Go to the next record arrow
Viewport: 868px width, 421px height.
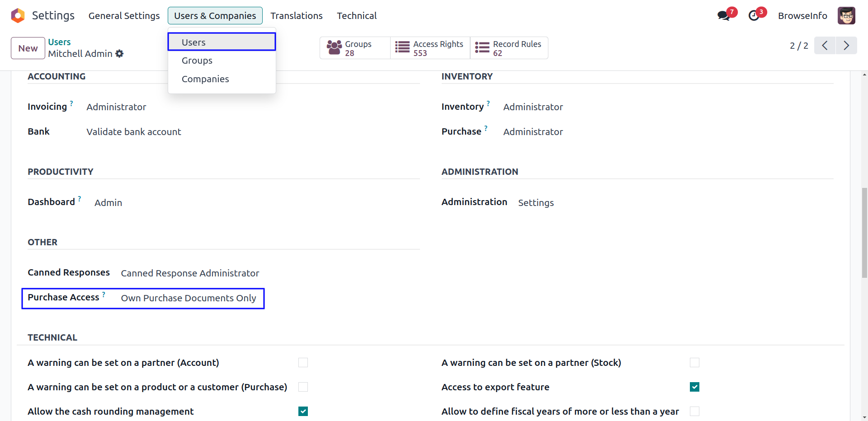pyautogui.click(x=846, y=46)
